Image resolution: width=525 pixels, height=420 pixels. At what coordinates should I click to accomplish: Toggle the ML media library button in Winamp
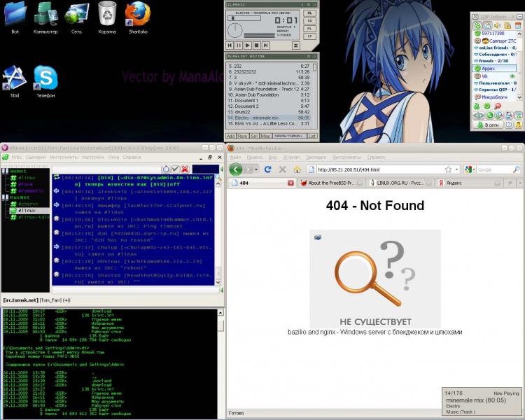coord(309,29)
